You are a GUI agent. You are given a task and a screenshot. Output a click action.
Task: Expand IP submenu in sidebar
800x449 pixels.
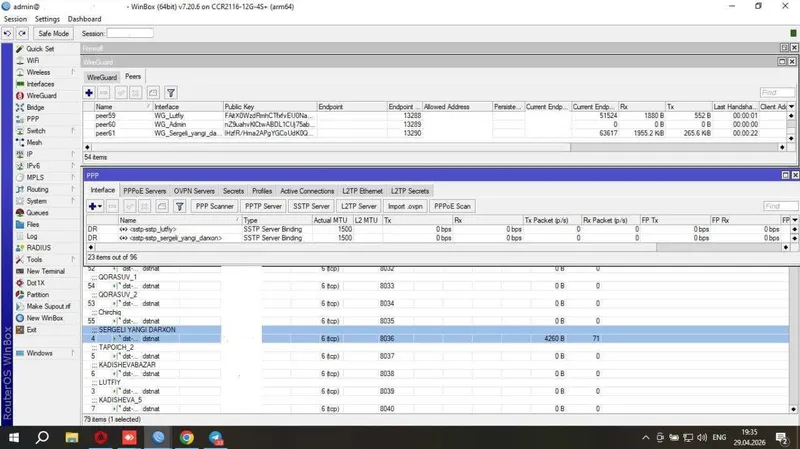point(72,154)
